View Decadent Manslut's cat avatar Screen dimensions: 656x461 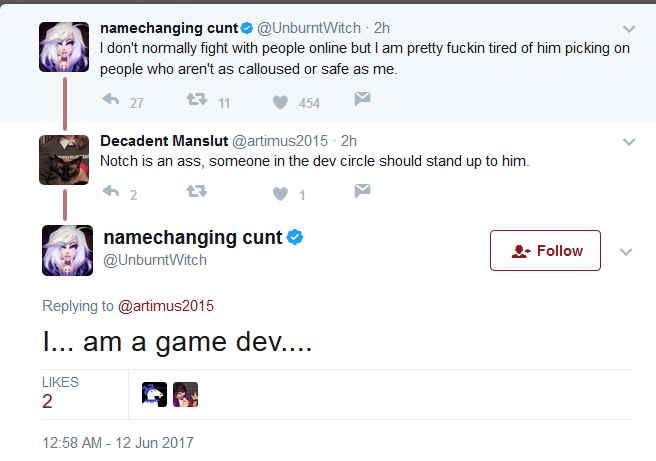coord(64,160)
